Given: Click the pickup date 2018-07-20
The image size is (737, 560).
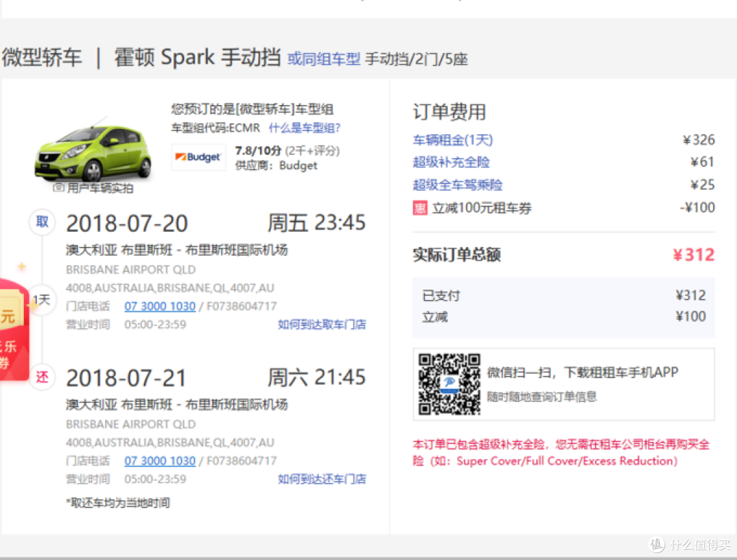Looking at the screenshot, I should [127, 223].
